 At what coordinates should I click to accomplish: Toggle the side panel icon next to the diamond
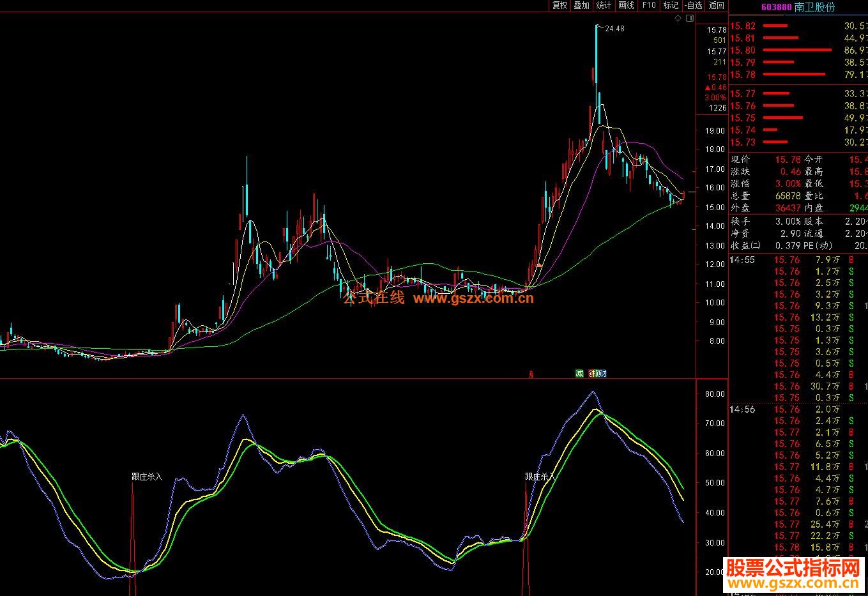[690, 19]
